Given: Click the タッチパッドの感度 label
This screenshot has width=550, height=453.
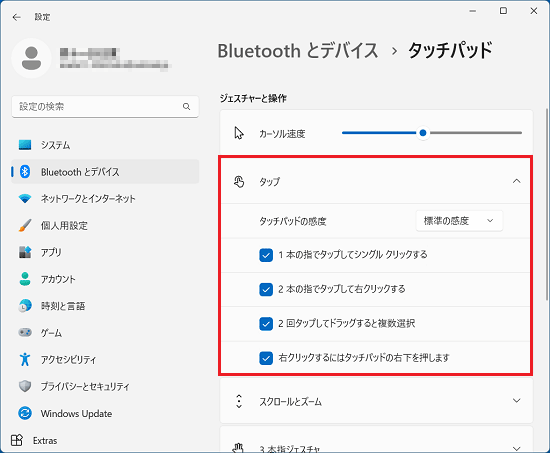Looking at the screenshot, I should (x=293, y=221).
